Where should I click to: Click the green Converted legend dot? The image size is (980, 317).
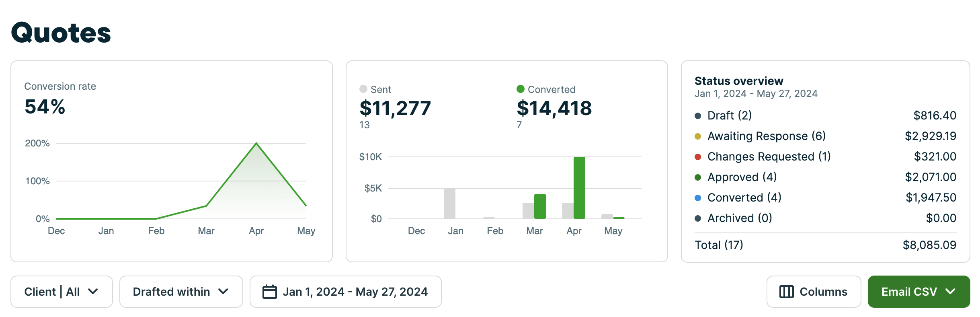521,89
